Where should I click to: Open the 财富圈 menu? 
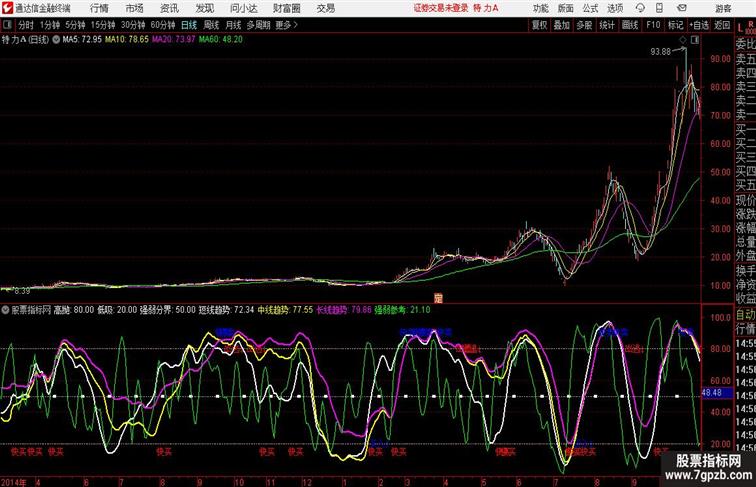(287, 8)
